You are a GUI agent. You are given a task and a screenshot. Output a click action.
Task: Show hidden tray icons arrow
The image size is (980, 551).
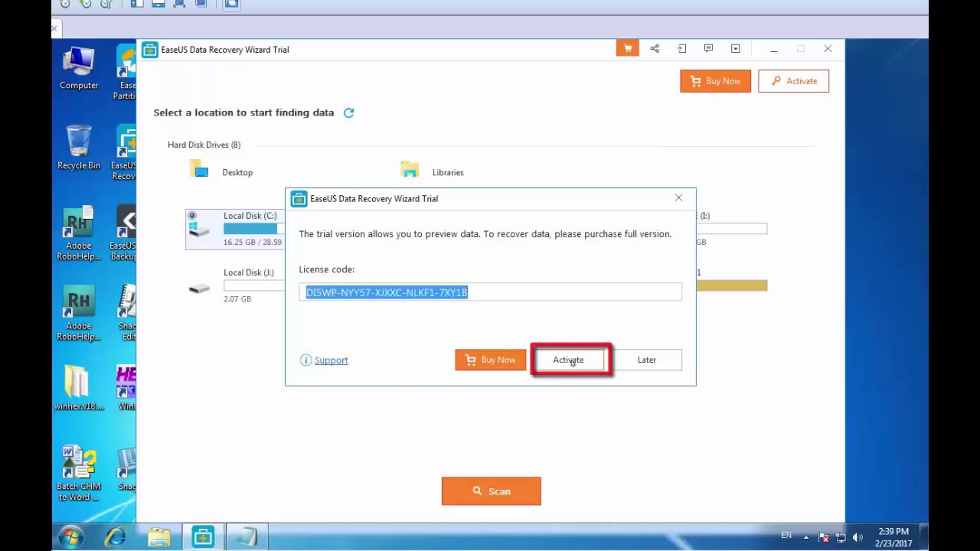point(806,537)
